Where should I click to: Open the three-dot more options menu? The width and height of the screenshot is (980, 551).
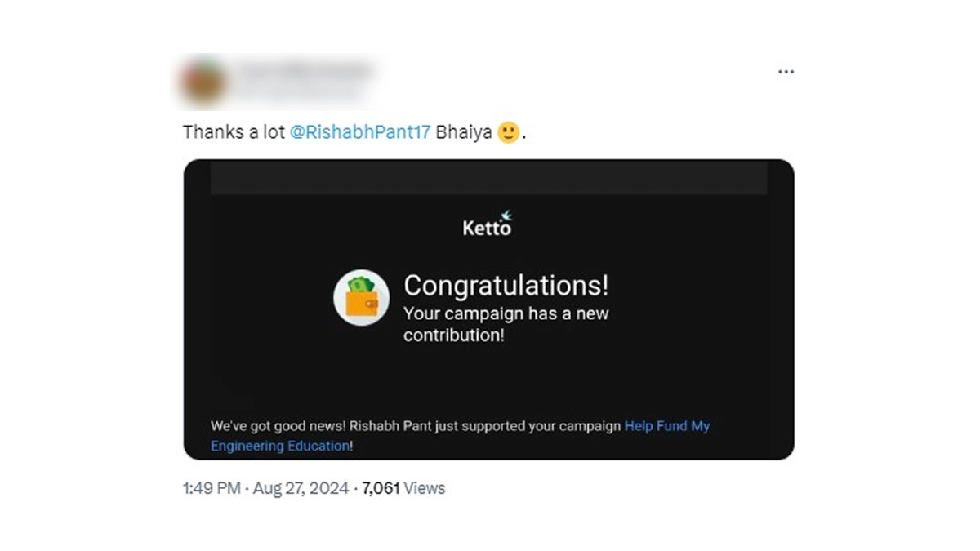[786, 72]
